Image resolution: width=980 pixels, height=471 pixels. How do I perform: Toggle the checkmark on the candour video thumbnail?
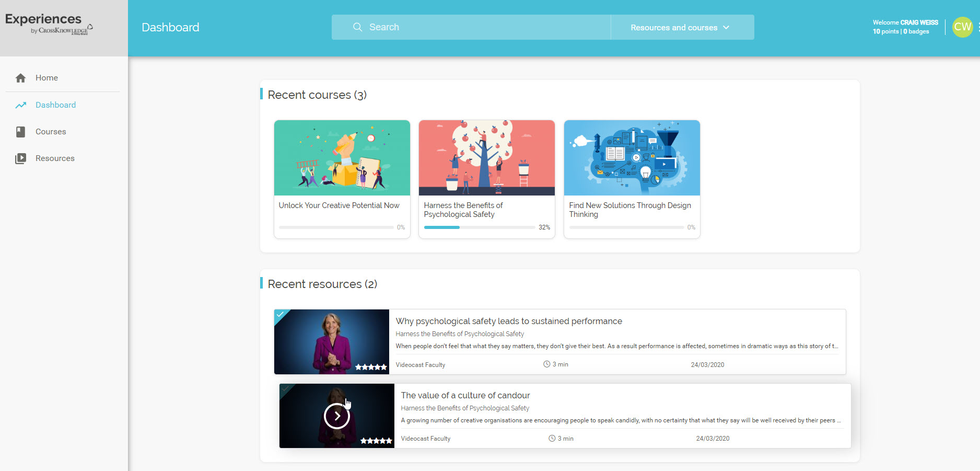(x=286, y=388)
